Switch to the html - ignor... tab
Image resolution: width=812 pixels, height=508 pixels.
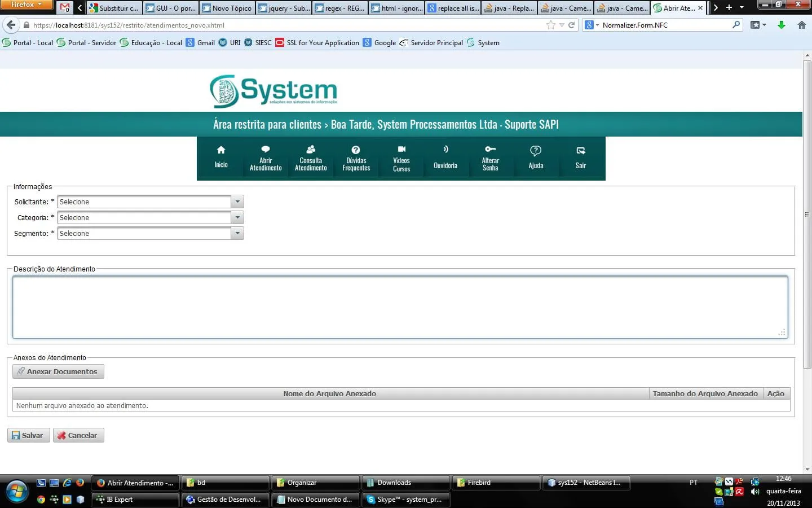point(396,8)
